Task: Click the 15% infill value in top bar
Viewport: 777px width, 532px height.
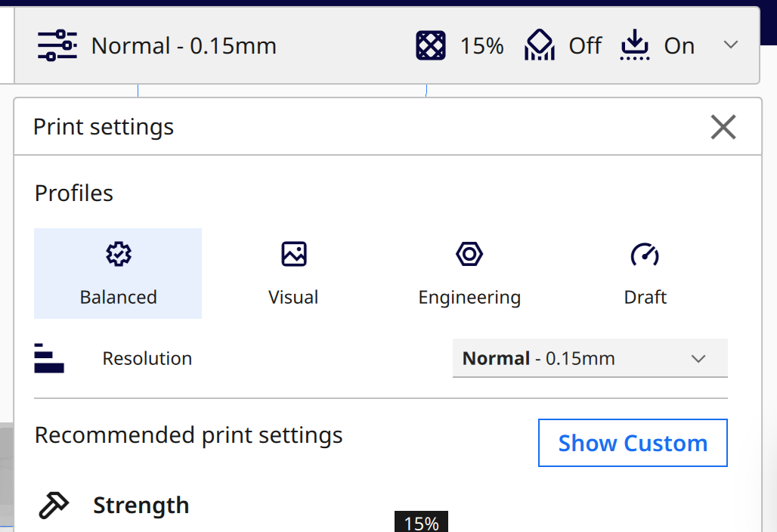Action: (481, 46)
